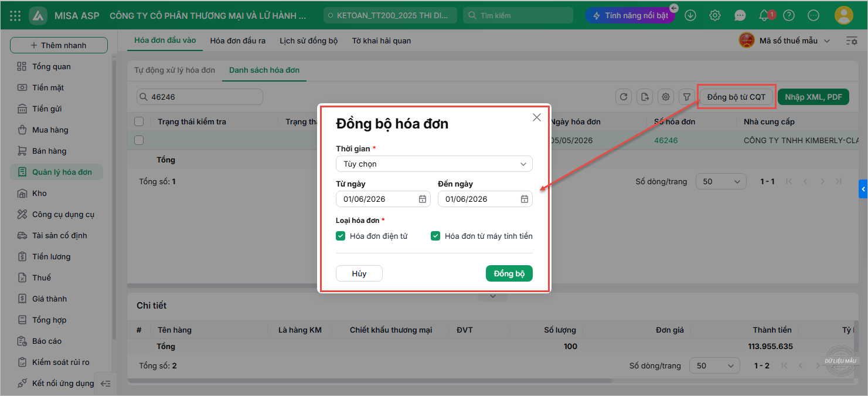Go to Tài sản cố định in sidebar
Viewport: 868px width, 396px height.
click(x=59, y=235)
